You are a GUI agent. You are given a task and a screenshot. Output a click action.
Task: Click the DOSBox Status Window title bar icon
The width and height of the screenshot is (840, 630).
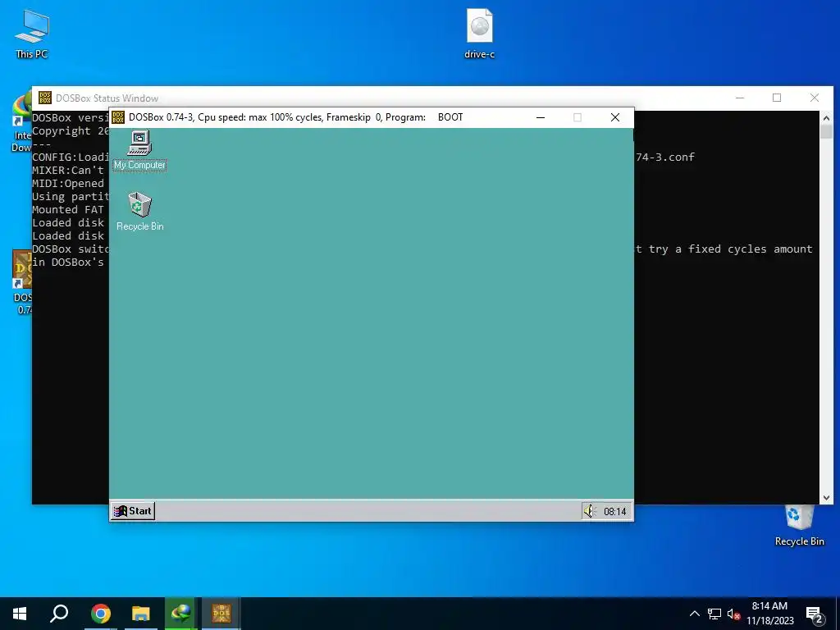[45, 98]
